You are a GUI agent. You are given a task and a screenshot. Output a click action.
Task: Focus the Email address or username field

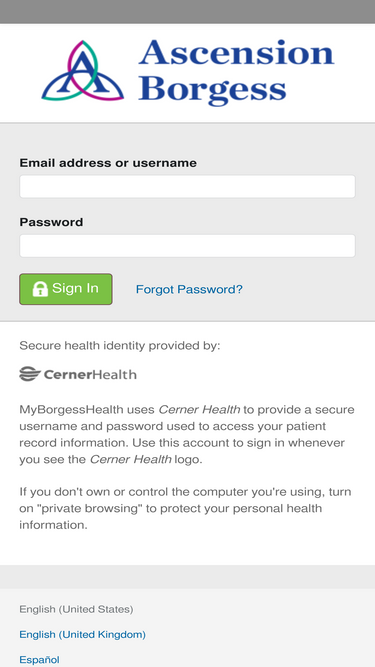[x=187, y=186]
